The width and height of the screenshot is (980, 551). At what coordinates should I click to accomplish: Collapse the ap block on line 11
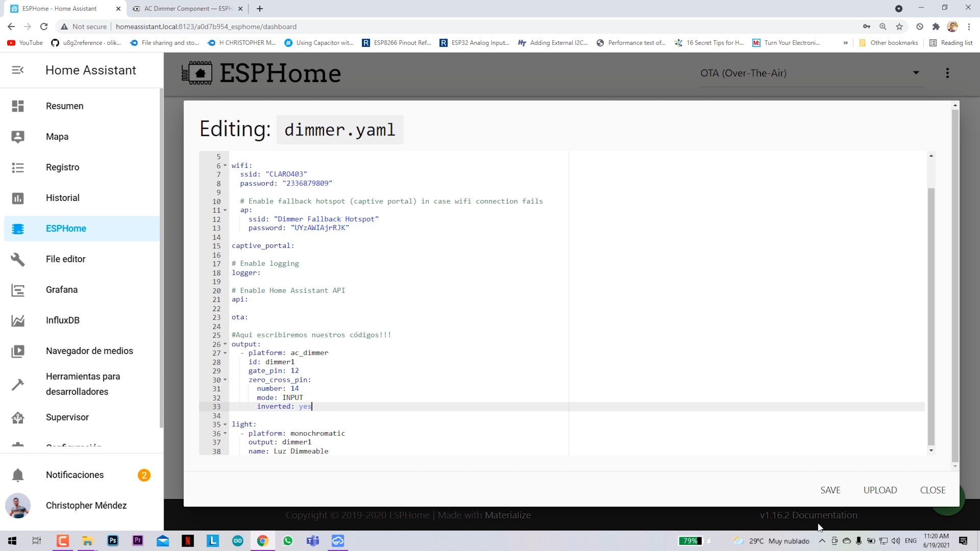pyautogui.click(x=225, y=210)
